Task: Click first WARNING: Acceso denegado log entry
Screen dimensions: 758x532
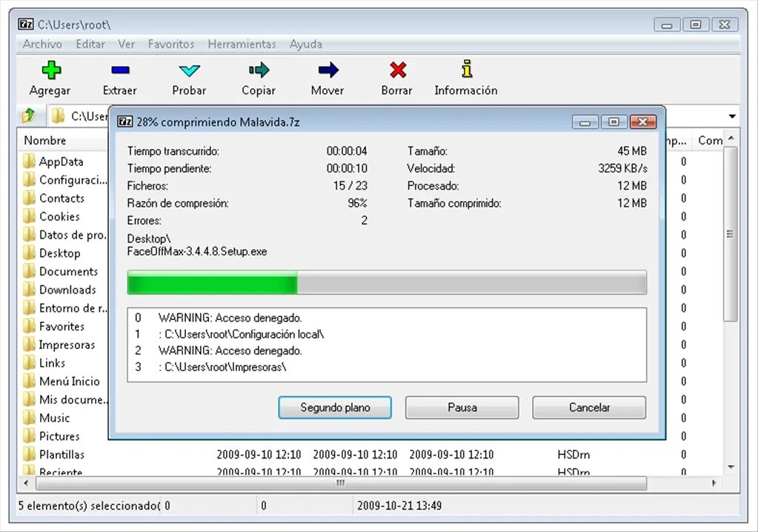Action: [x=230, y=317]
